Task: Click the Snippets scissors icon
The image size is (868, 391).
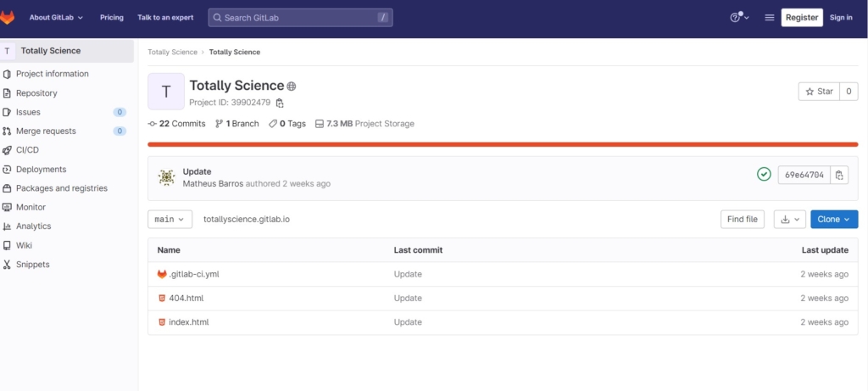Action: point(7,264)
